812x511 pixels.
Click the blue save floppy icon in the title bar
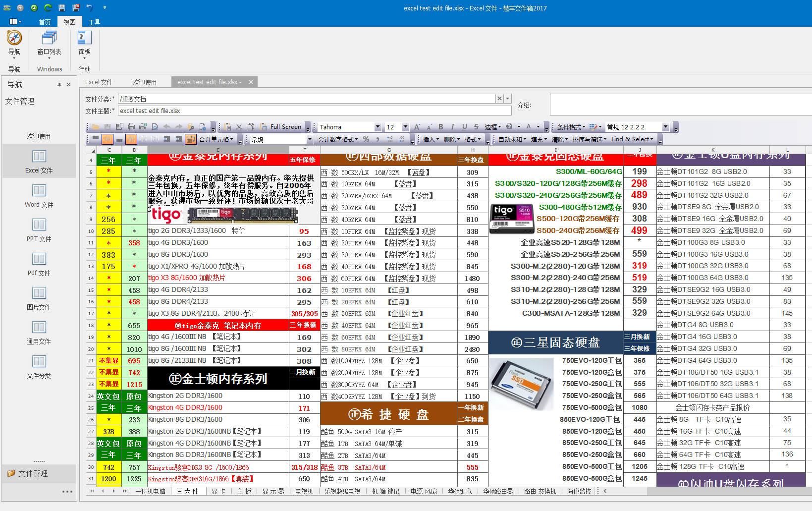click(x=62, y=8)
